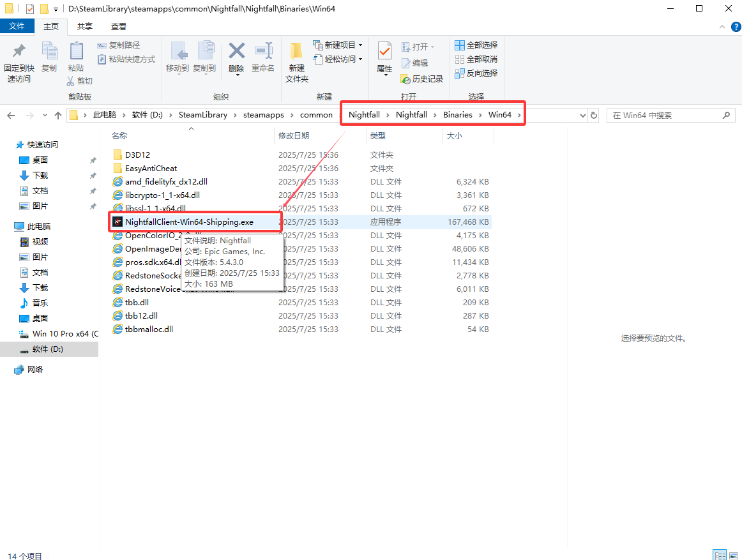Expand the chevron after SteamLibrary breadcrumb

(x=235, y=115)
